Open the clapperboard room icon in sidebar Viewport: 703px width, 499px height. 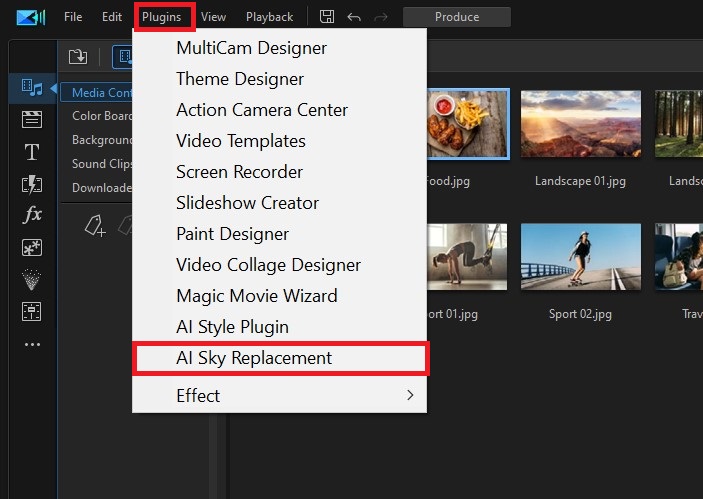point(32,120)
